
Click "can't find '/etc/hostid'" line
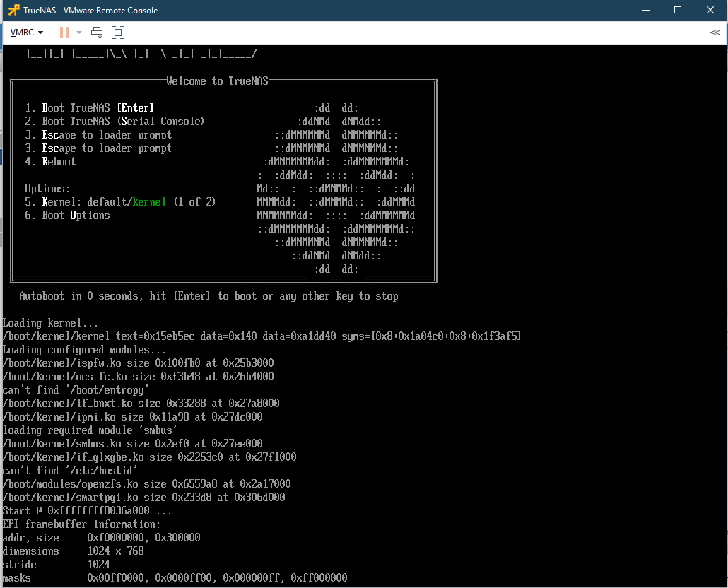tap(70, 471)
